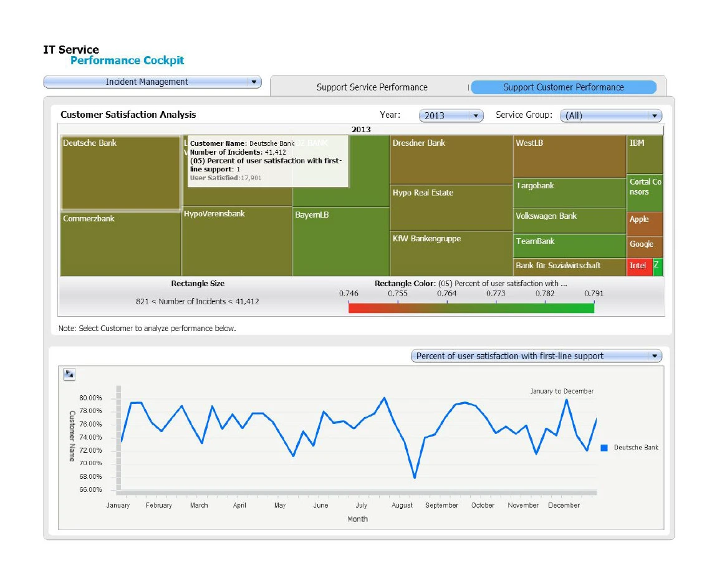Image resolution: width=717 pixels, height=588 pixels.
Task: Click the December label on the month axis
Action: point(564,505)
